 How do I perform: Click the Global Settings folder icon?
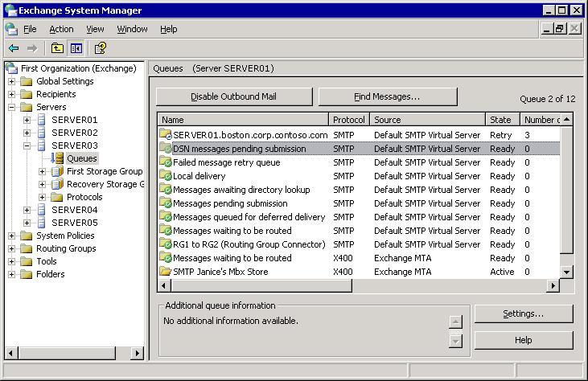click(x=27, y=81)
